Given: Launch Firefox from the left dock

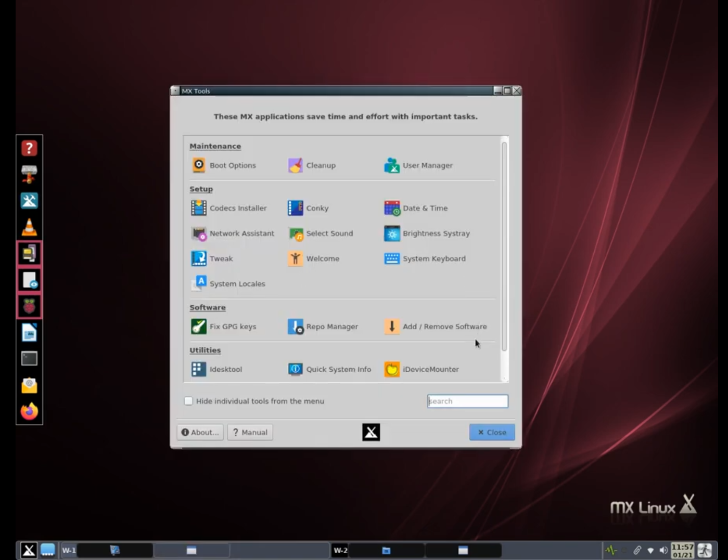Looking at the screenshot, I should click(29, 411).
